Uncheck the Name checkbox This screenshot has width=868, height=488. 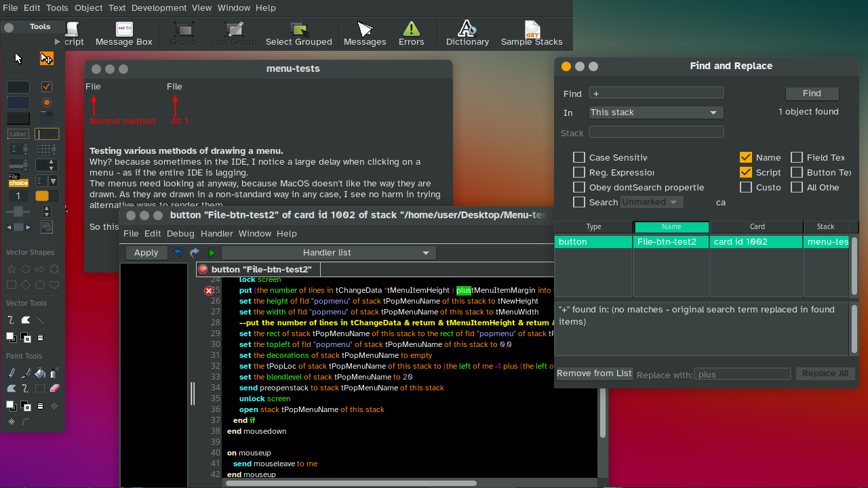coord(746,157)
